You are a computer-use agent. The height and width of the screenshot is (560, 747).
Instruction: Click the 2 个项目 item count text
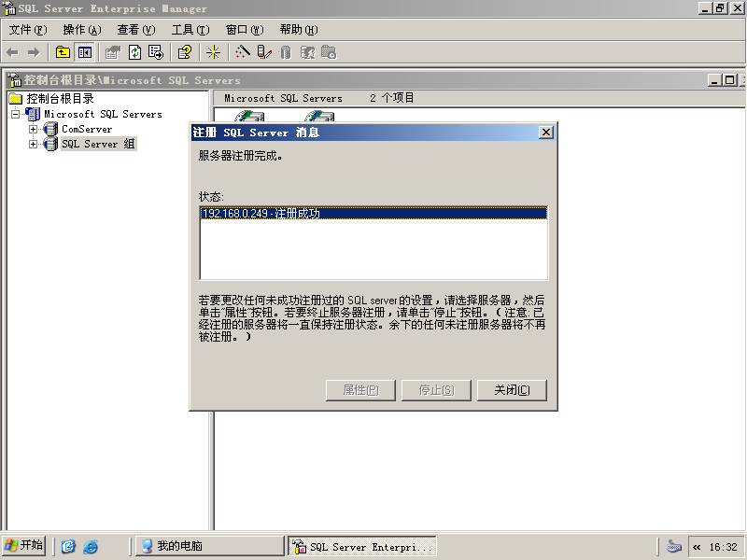tap(391, 98)
